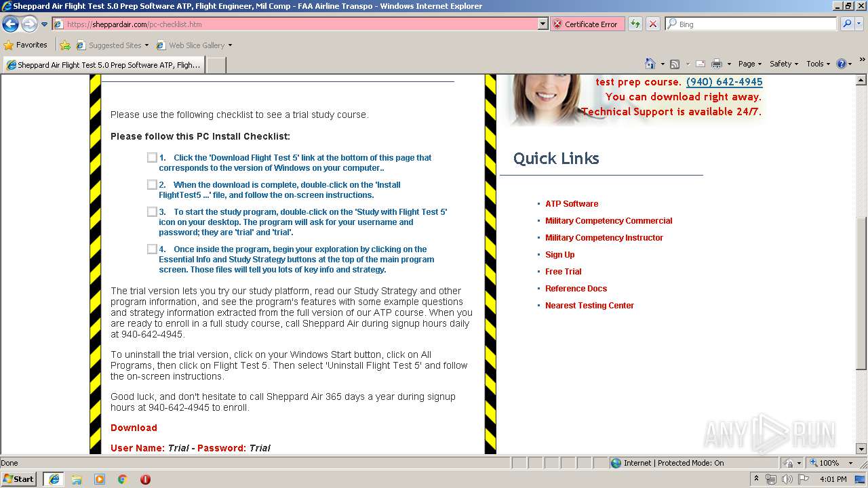Open the Nearest Testing Center link
The width and height of the screenshot is (868, 488).
(x=590, y=305)
